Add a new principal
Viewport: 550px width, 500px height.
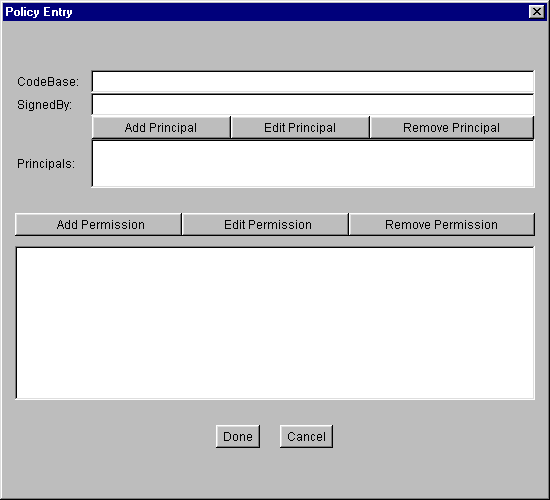pos(161,128)
